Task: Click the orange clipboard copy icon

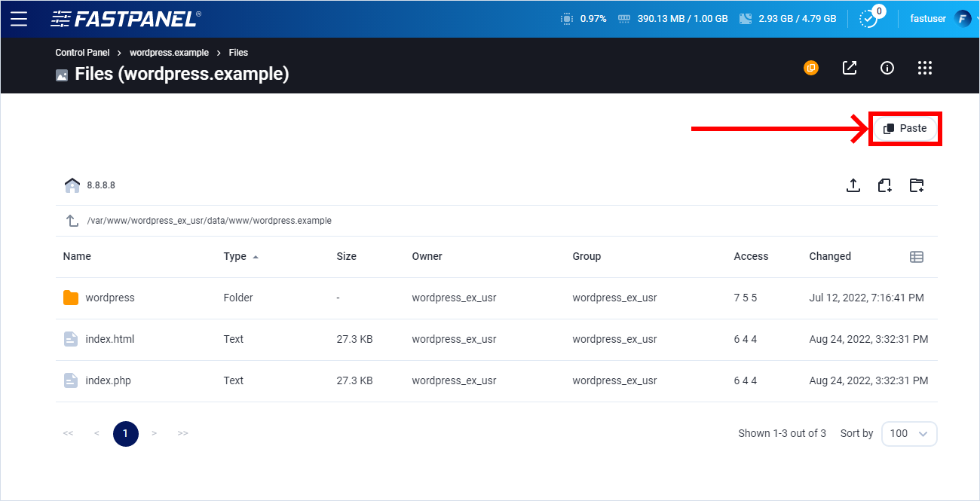Action: click(811, 68)
